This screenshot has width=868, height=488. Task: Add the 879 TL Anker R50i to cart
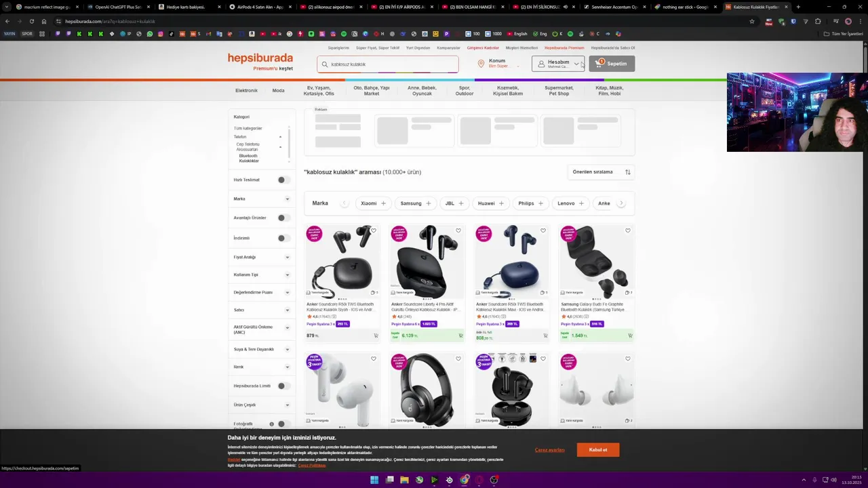376,335
